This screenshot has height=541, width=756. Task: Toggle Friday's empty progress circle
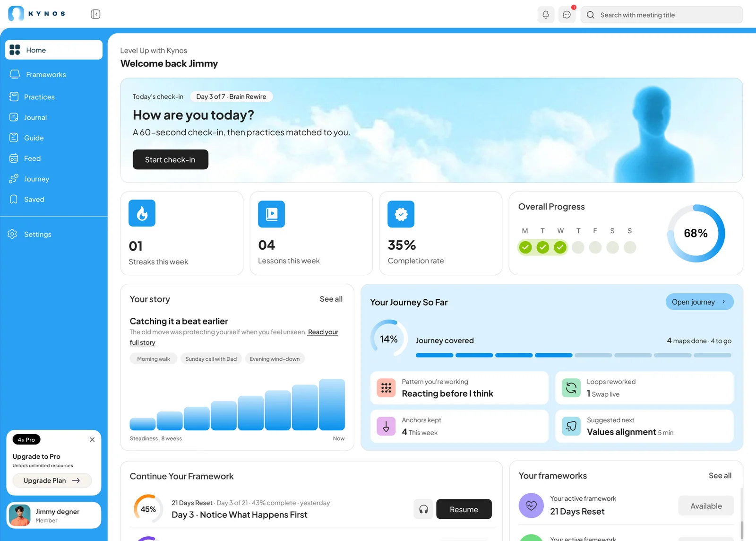pyautogui.click(x=595, y=247)
